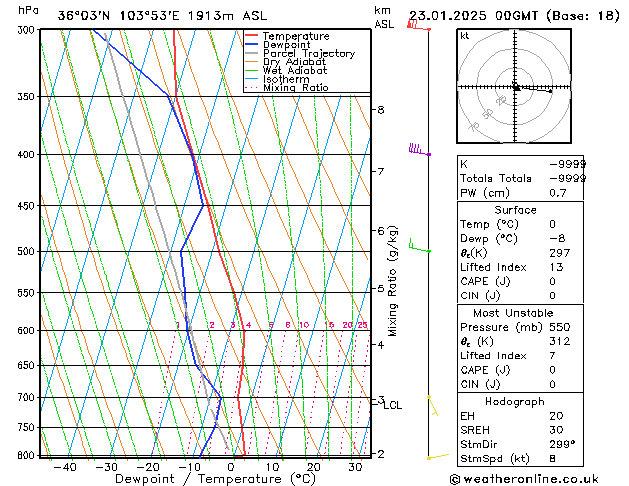Click the 'Parcel Trajectory' legend entry

click(x=309, y=53)
